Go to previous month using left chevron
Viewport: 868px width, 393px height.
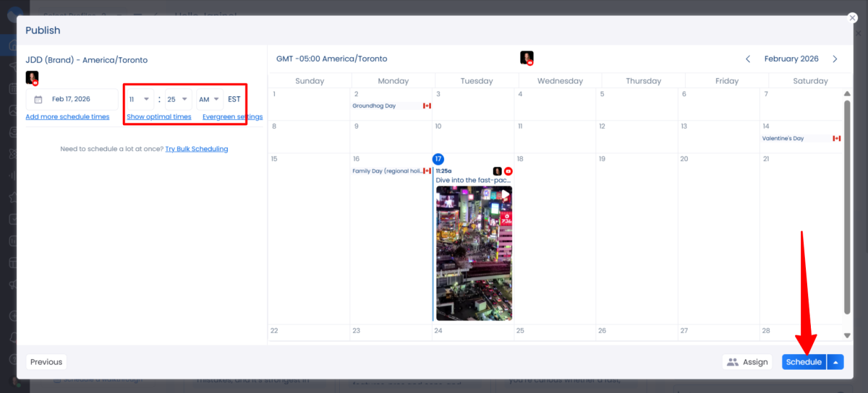coord(748,59)
